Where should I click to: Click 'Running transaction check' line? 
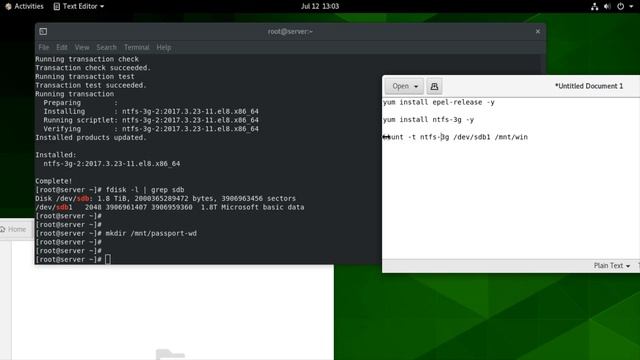click(x=87, y=59)
